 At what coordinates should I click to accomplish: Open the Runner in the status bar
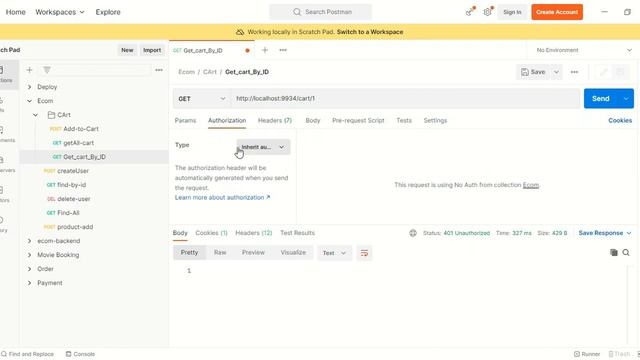587,354
